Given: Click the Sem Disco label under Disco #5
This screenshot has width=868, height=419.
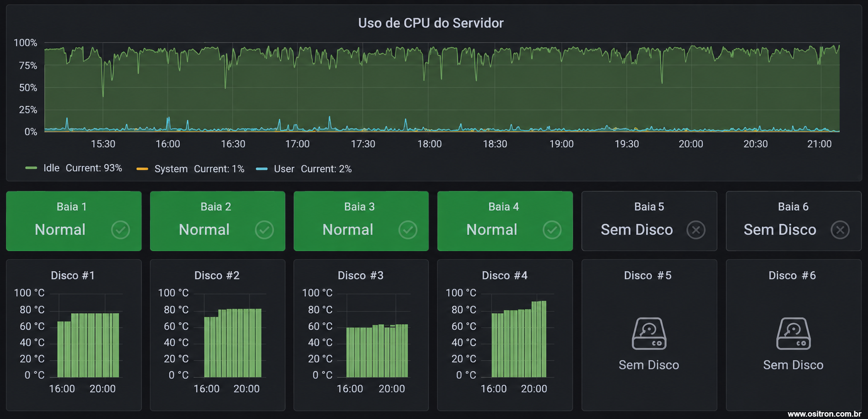Looking at the screenshot, I should 649,365.
